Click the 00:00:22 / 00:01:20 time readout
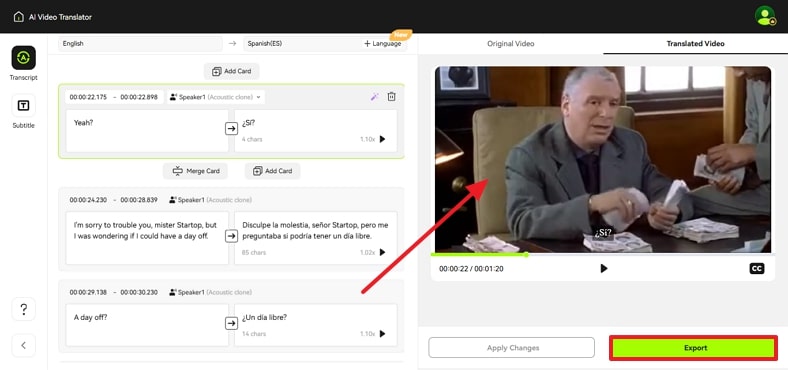This screenshot has width=788, height=370. (x=471, y=269)
